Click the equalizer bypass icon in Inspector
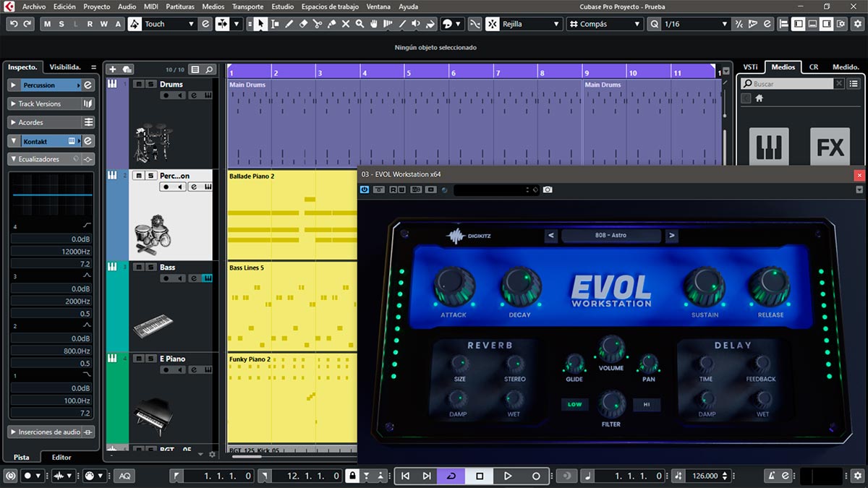 click(x=88, y=159)
